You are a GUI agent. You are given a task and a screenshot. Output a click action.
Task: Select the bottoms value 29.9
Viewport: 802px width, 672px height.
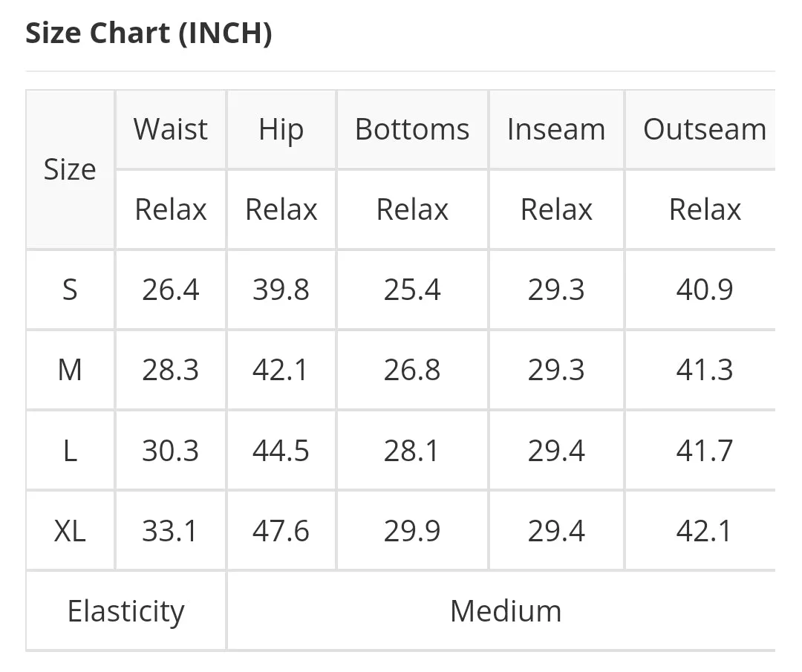pyautogui.click(x=412, y=530)
